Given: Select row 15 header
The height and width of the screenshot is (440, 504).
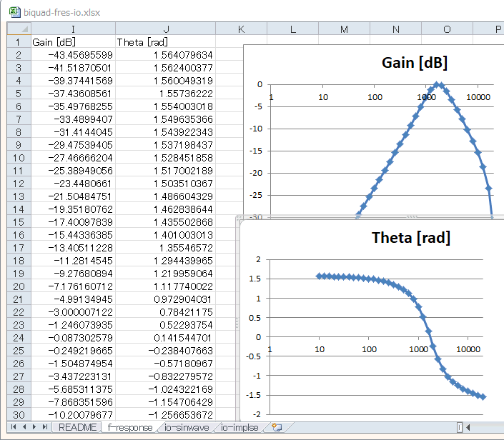Looking at the screenshot, I should click(19, 222).
